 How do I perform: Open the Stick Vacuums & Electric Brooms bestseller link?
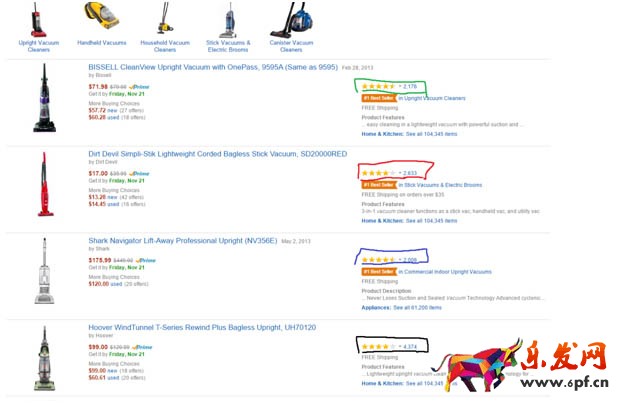coord(441,185)
